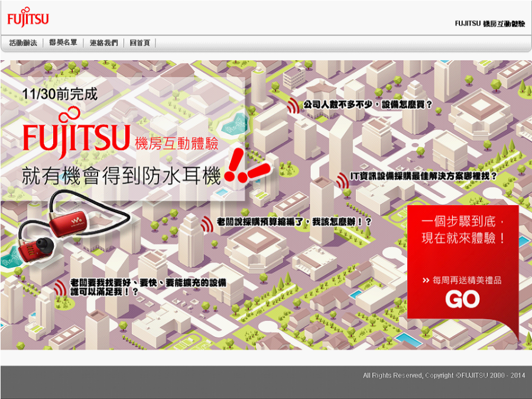Click the signal icon beside 老闆說採購預算縮編了
532x399 pixels.
coord(207,224)
